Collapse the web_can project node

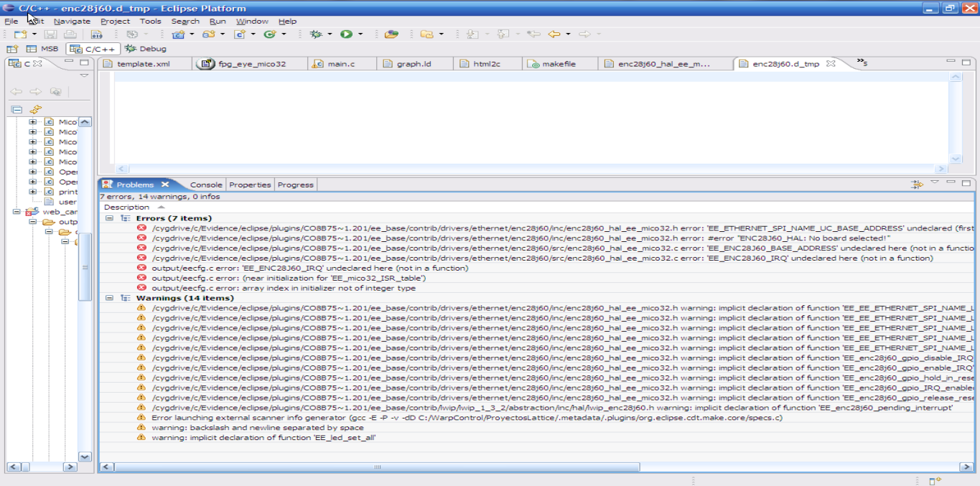(x=17, y=212)
